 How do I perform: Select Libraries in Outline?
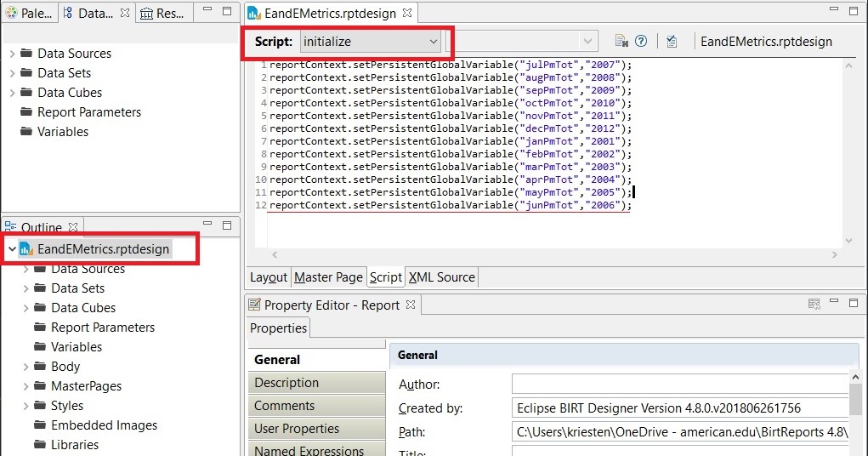pyautogui.click(x=75, y=444)
